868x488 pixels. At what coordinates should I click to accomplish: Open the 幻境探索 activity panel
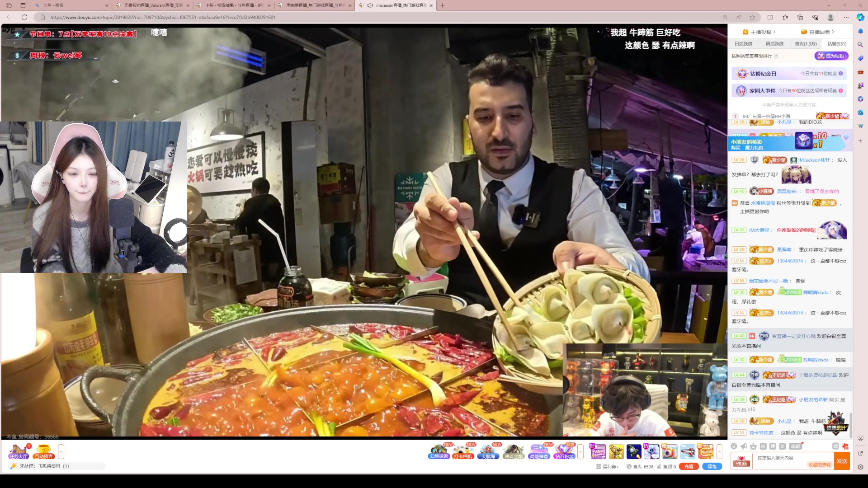[439, 450]
